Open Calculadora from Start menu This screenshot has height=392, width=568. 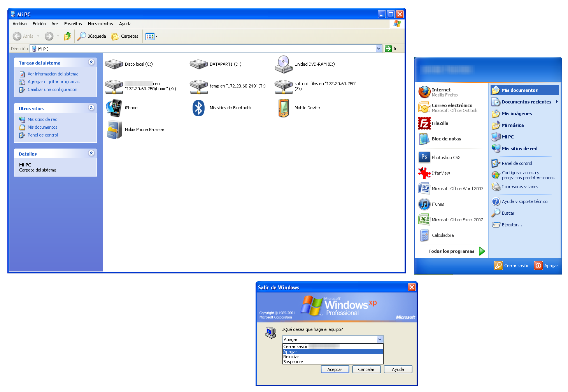click(451, 235)
